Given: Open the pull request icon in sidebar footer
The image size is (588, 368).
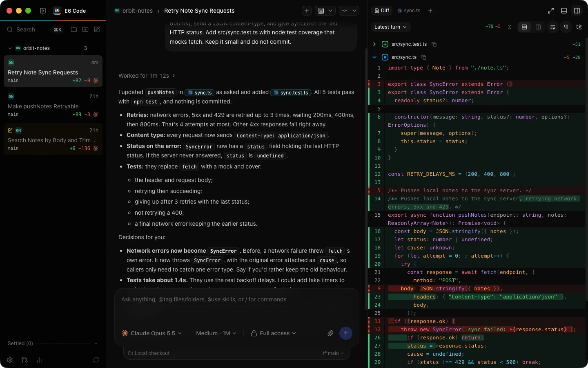Looking at the screenshot, I should click(24, 360).
